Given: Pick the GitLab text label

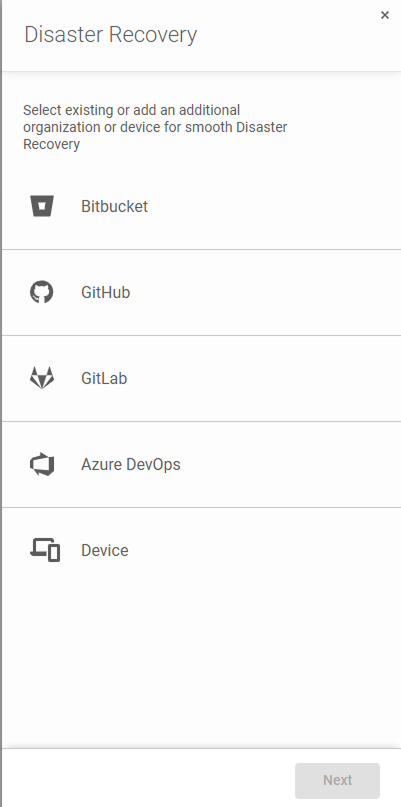Looking at the screenshot, I should pos(104,378).
